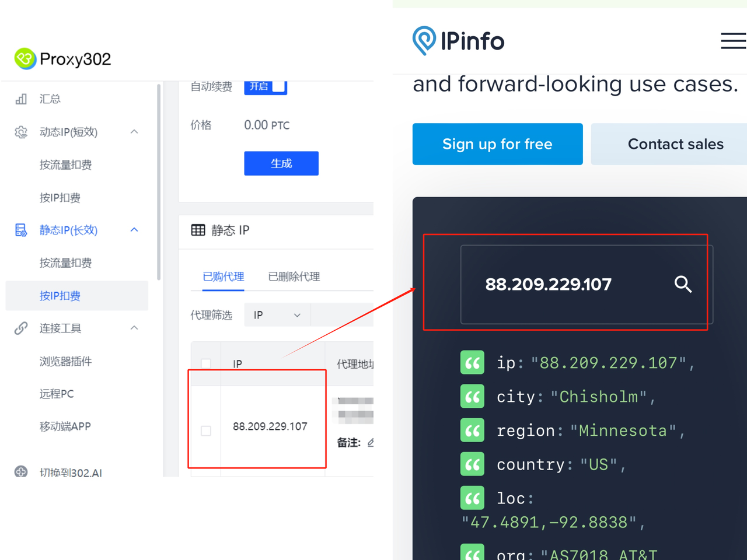Click the 价格 value 0.00 PTC
This screenshot has height=560, width=747.
click(x=267, y=125)
